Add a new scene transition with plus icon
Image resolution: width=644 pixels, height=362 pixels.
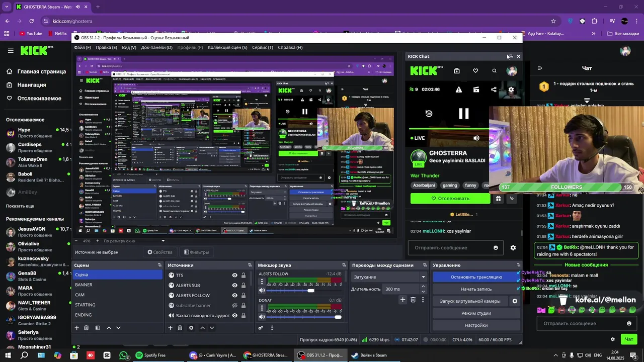(403, 300)
